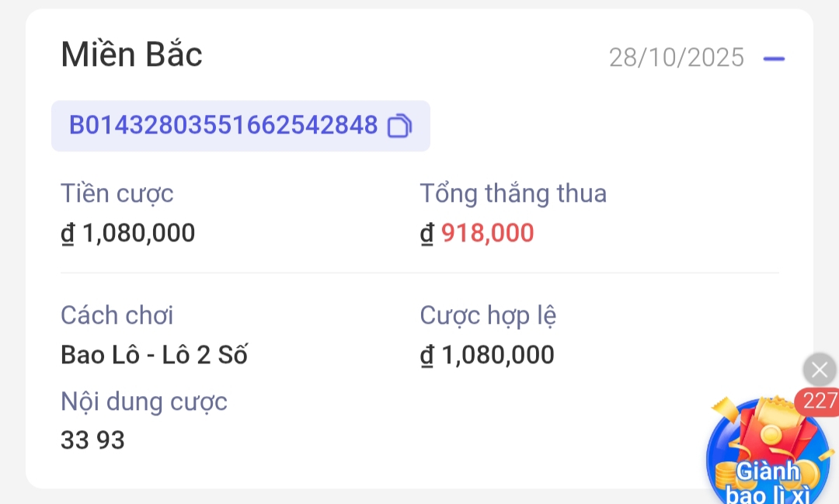Copy the bet ID with copy icon
This screenshot has height=504, width=839.
(x=399, y=126)
